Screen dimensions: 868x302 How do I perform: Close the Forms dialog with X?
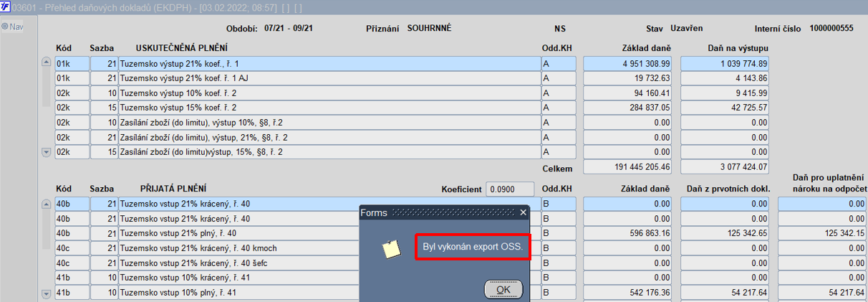click(523, 212)
